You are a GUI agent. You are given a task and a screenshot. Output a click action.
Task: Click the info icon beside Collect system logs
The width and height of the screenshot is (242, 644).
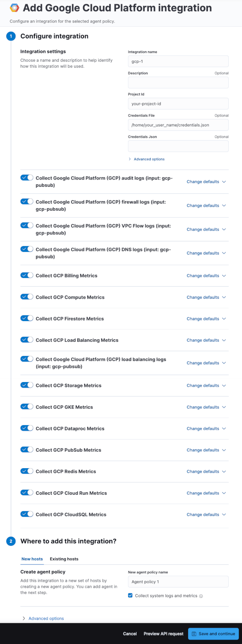pos(201,596)
